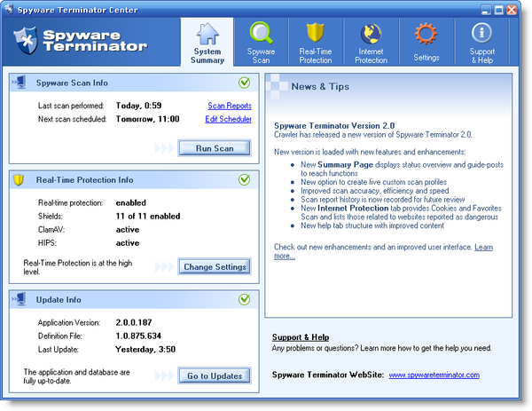The image size is (532, 411).
Task: Click the 'Today, 0:59' last scan value
Action: tap(138, 106)
